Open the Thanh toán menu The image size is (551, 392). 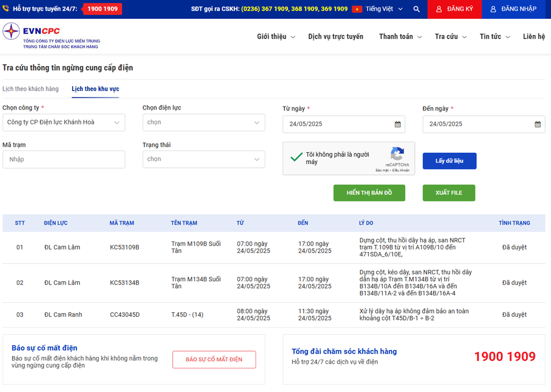(400, 37)
